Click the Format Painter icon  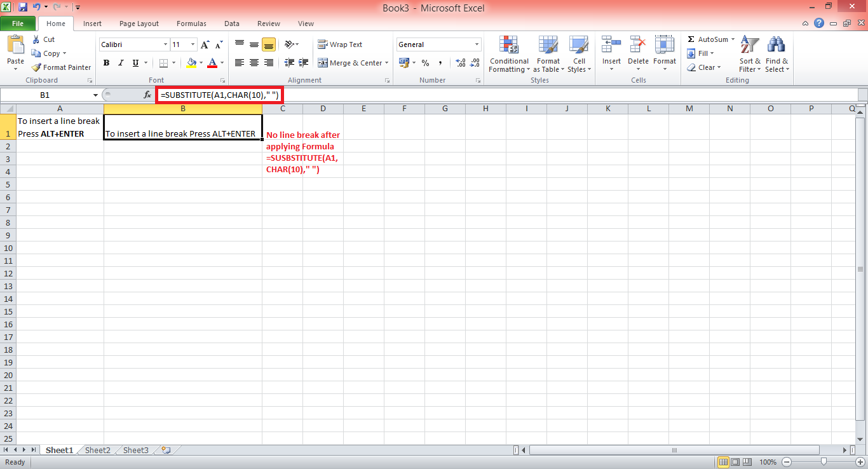click(35, 67)
